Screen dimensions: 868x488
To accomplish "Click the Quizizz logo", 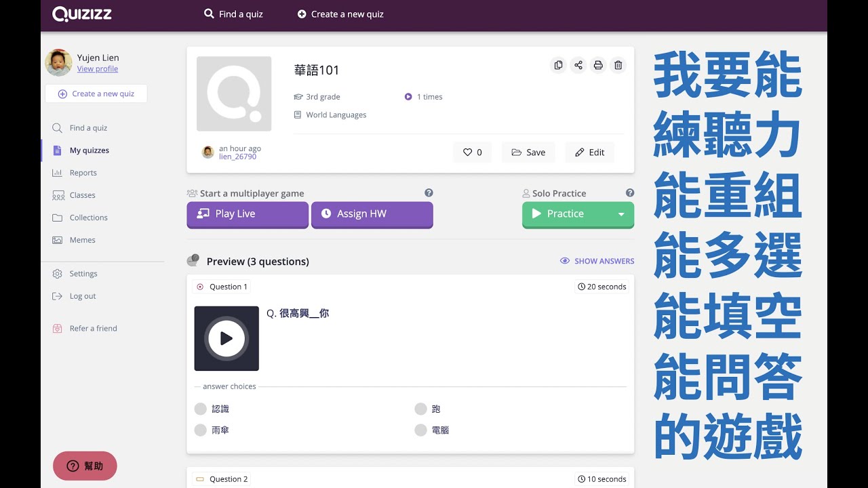I will tap(81, 14).
